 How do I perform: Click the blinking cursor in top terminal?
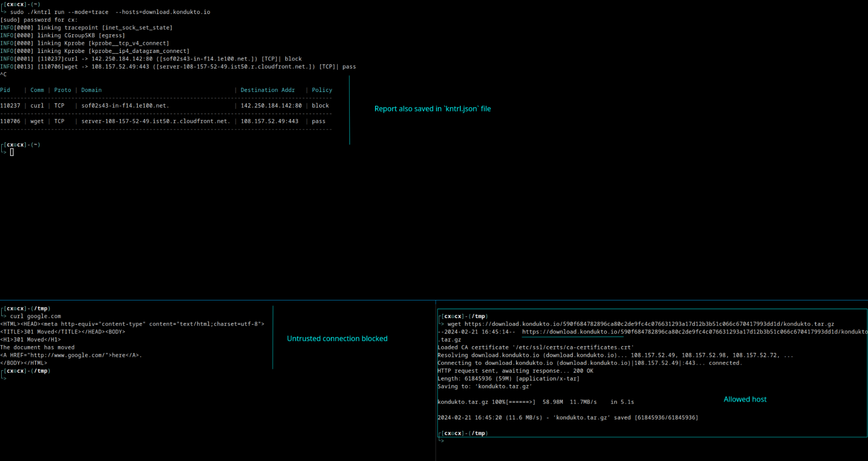click(12, 152)
